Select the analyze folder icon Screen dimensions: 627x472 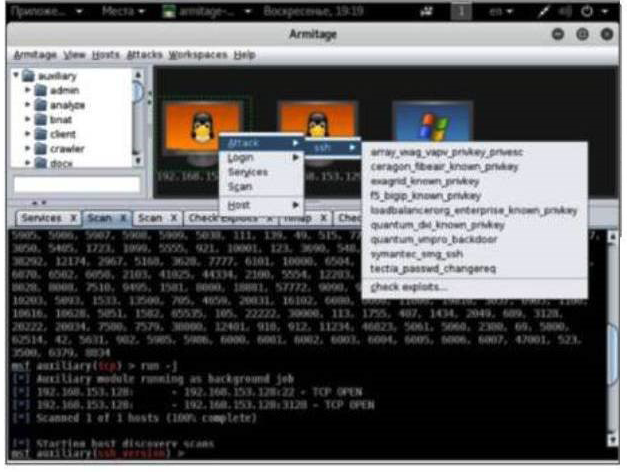pos(40,105)
